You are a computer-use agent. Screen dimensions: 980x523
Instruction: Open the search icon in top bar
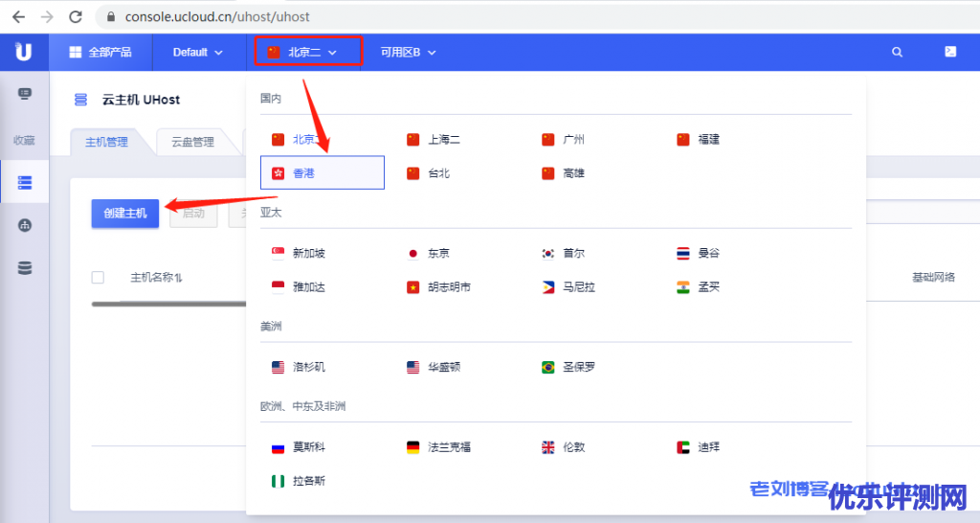(897, 53)
